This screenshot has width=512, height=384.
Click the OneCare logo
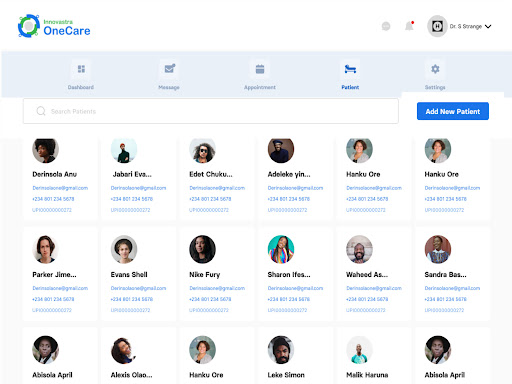click(x=54, y=26)
